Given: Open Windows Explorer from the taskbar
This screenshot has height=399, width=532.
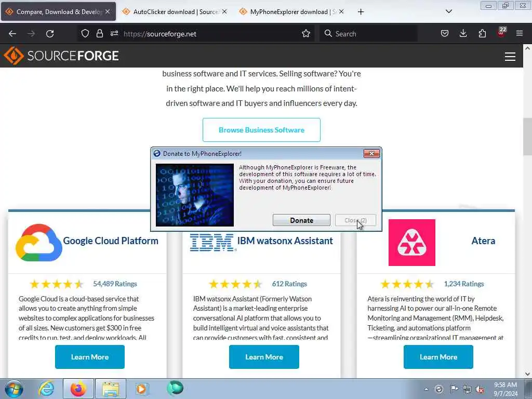Looking at the screenshot, I should [x=111, y=389].
